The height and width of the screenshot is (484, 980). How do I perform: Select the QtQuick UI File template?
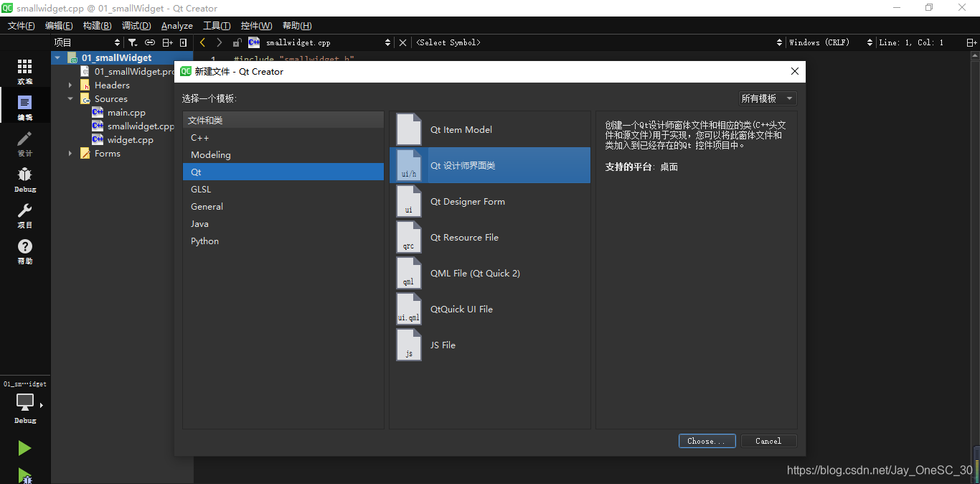pos(490,309)
